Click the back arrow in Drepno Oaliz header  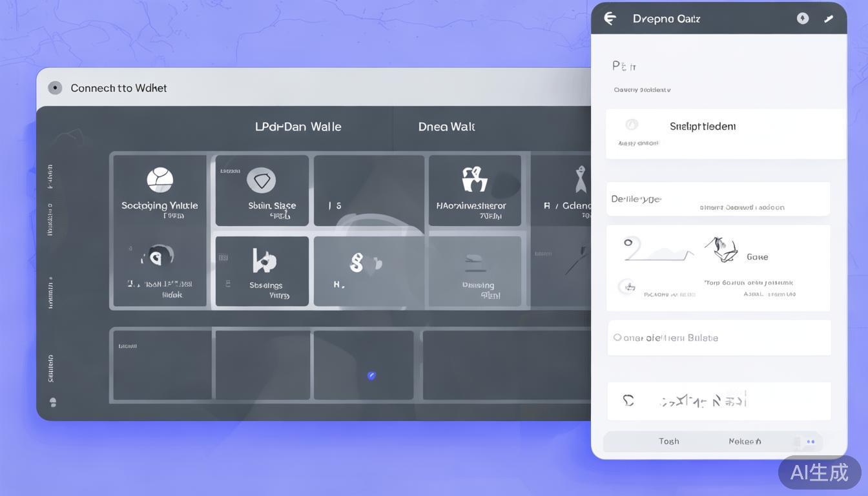(x=610, y=19)
